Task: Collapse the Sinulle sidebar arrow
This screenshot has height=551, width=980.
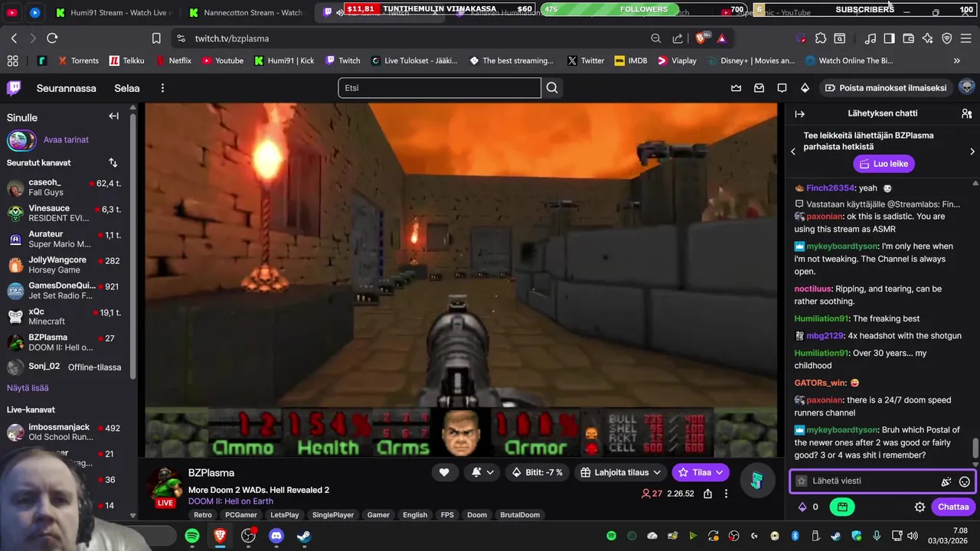Action: 113,116
